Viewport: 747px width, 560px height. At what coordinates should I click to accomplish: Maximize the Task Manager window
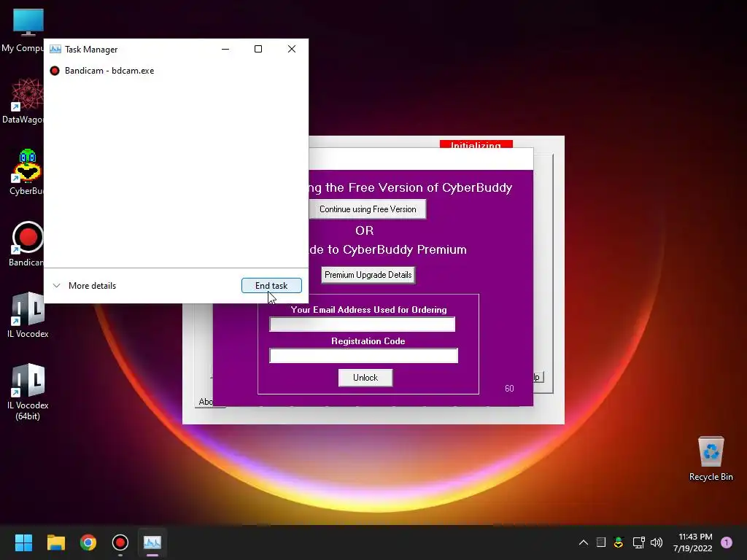coord(258,49)
